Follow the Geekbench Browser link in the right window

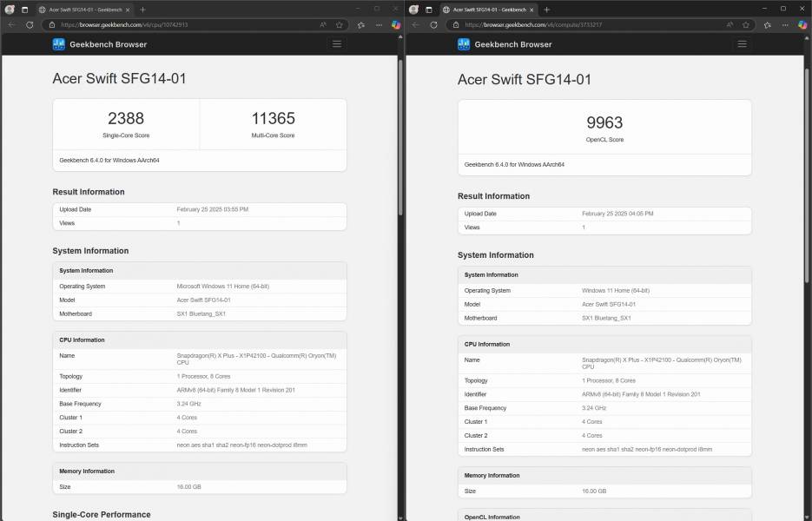point(513,44)
